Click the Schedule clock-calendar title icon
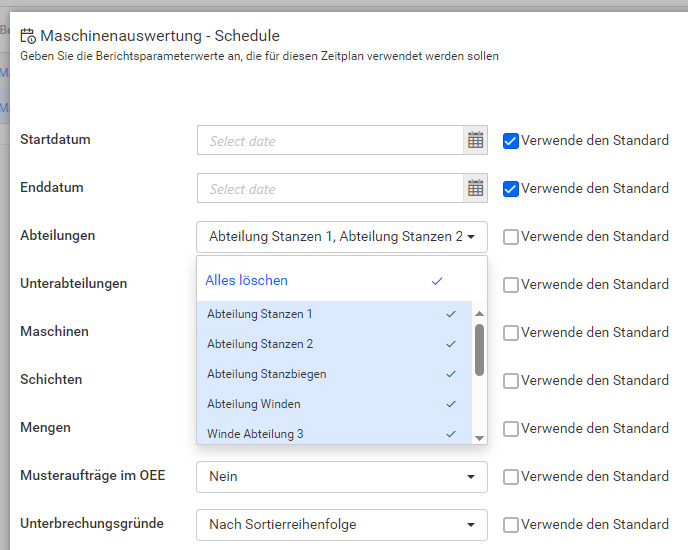Image resolution: width=688 pixels, height=550 pixels. tap(28, 36)
